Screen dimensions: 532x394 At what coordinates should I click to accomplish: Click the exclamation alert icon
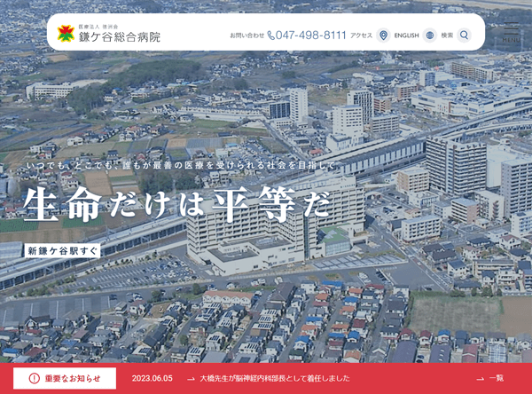[34, 378]
